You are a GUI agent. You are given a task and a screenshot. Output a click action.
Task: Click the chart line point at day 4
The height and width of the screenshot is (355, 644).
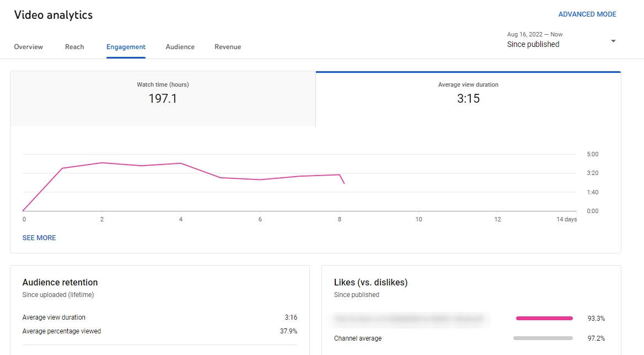point(181,163)
